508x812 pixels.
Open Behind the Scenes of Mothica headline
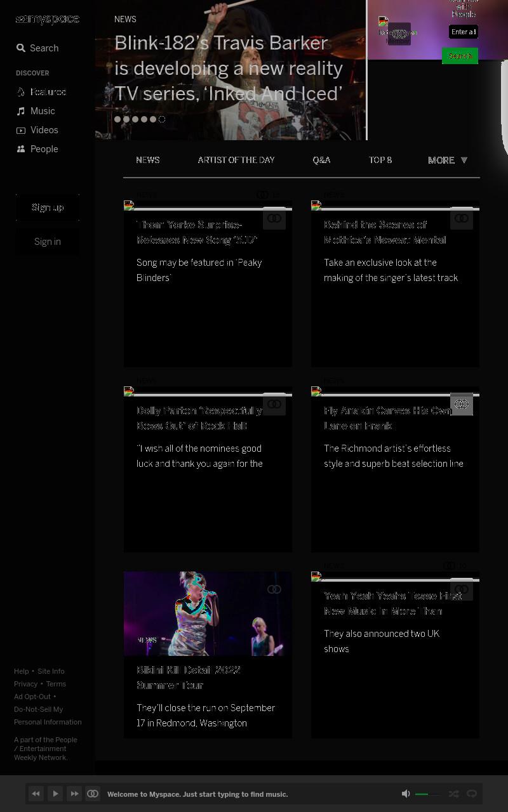(x=385, y=232)
